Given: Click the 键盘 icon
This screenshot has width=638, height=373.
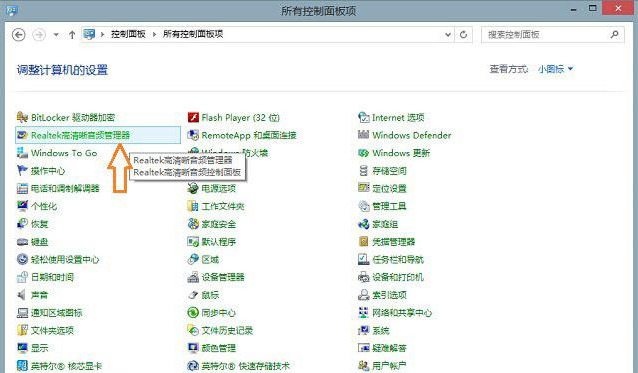Looking at the screenshot, I should [x=22, y=242].
